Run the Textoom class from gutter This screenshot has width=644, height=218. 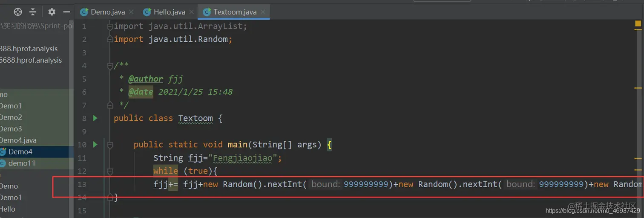pos(95,118)
